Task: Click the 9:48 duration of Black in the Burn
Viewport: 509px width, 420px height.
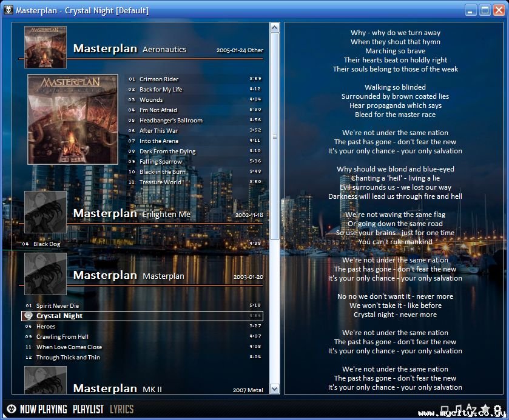Action: (255, 172)
